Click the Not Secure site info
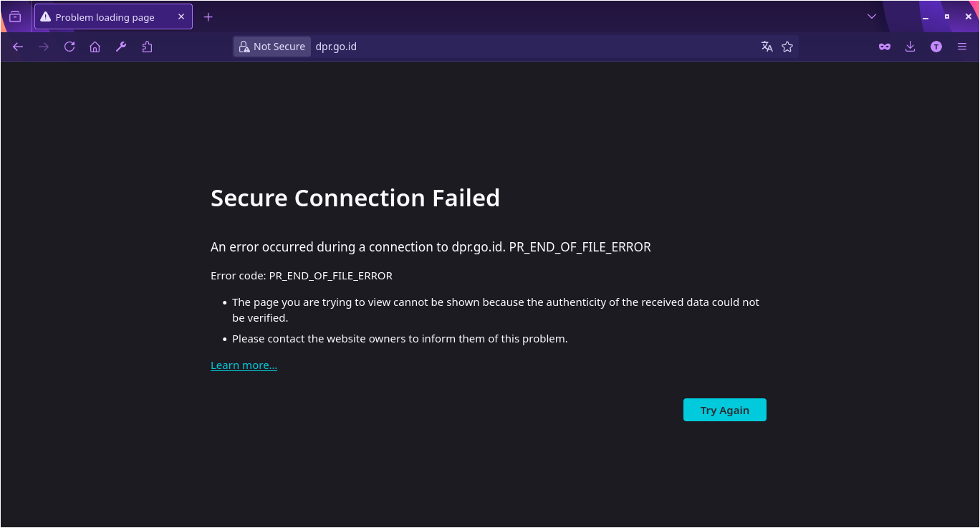Screen dimensions: 980x528 [x=272, y=47]
